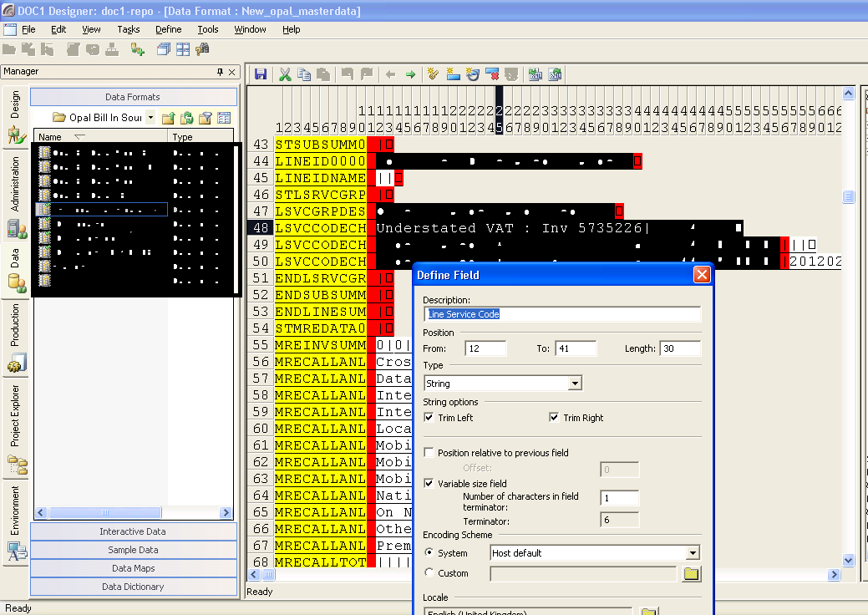Browse for custom encoding folder icon
The image size is (868, 615).
pos(691,574)
